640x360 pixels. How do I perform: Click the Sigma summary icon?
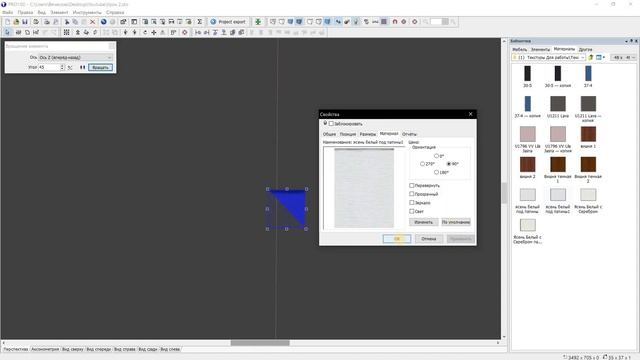pyautogui.click(x=200, y=22)
